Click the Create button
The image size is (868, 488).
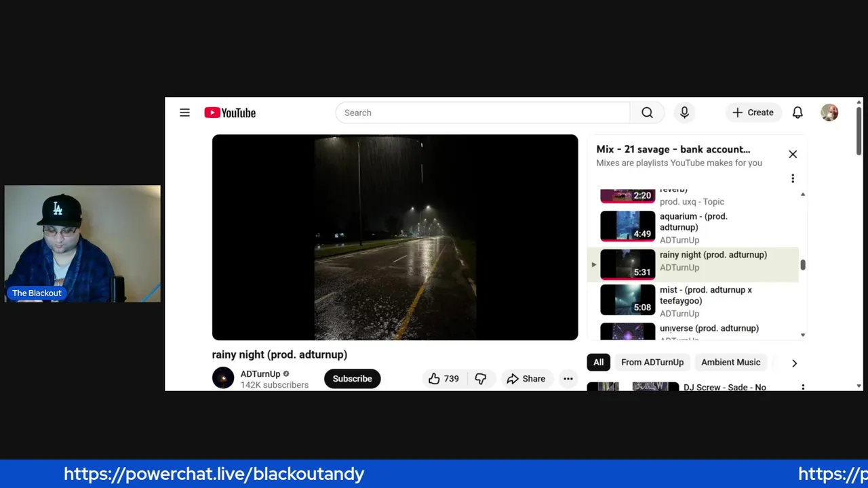tap(753, 113)
